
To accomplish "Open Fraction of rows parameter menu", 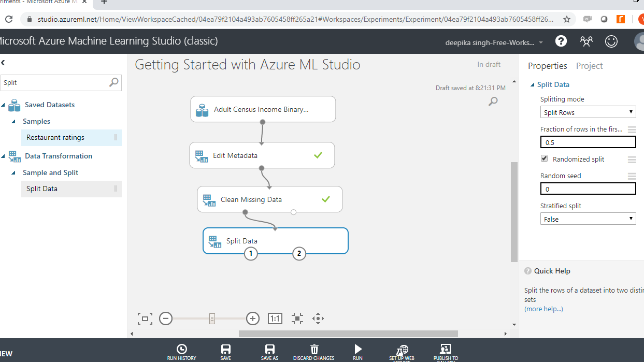I will coord(632,129).
